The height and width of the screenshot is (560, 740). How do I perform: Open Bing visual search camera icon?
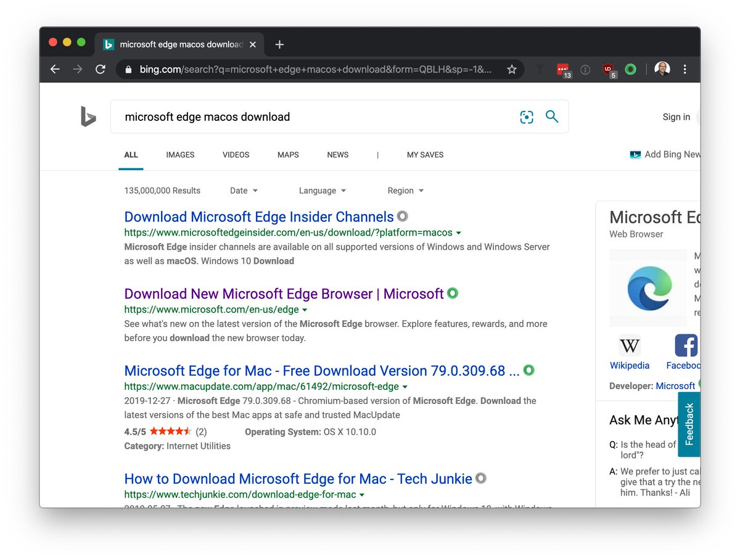point(527,117)
